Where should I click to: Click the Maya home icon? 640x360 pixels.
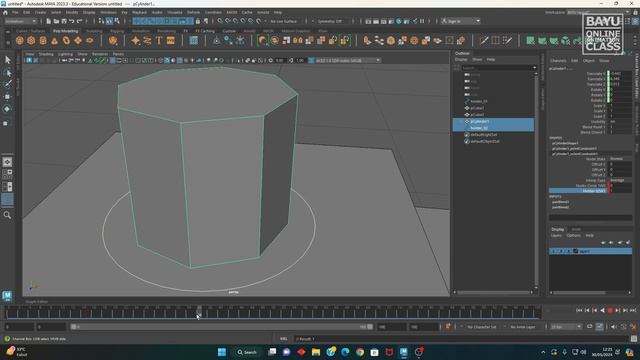tap(5, 13)
